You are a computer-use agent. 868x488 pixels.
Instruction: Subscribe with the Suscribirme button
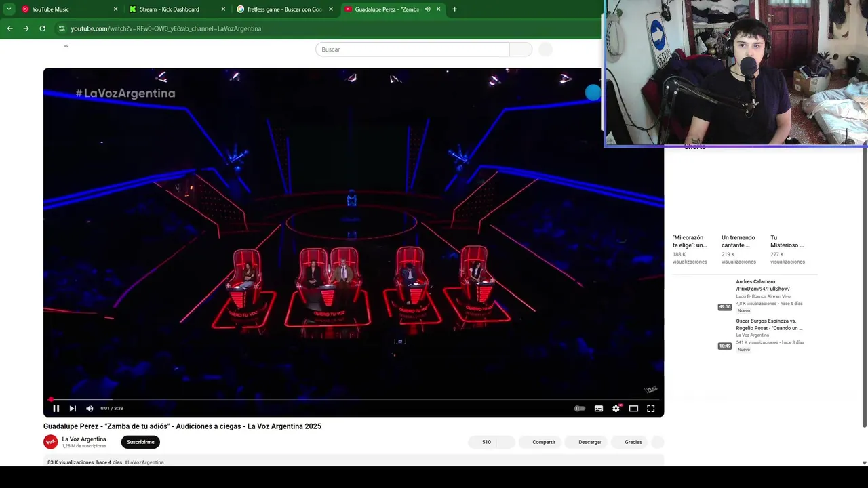click(x=140, y=442)
